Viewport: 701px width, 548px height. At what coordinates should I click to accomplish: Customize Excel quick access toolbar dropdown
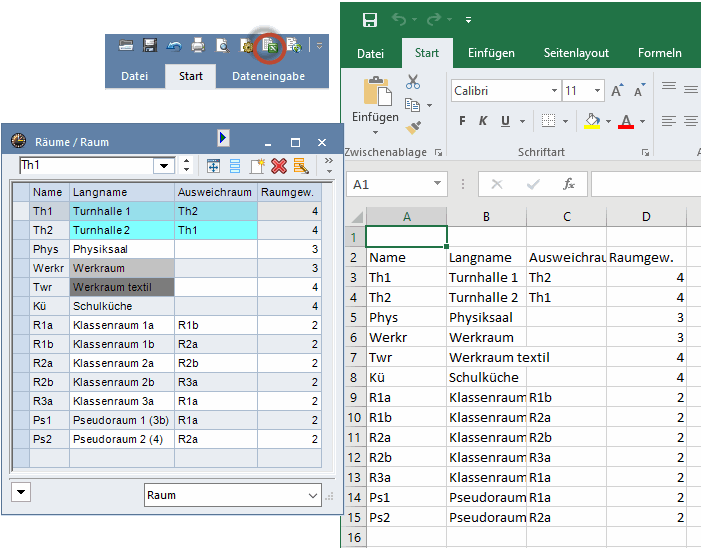point(468,20)
